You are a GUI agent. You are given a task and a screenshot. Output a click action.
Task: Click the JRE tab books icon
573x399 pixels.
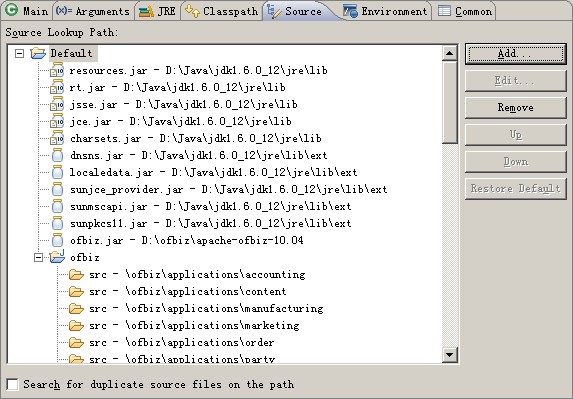(x=146, y=12)
